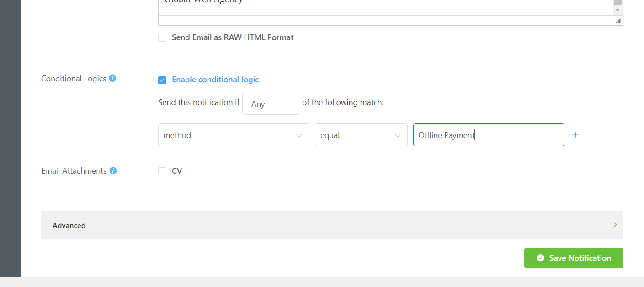Click the Save Notification button
Image resolution: width=644 pixels, height=287 pixels.
574,258
